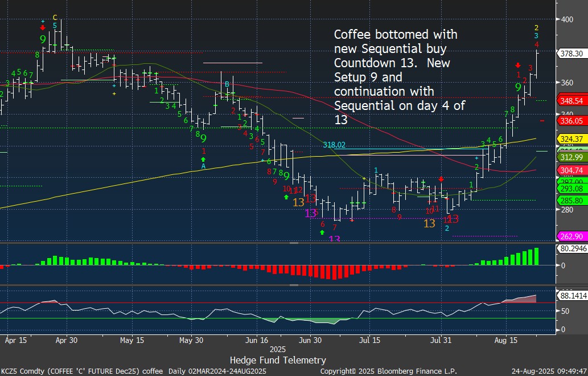Click the 80.2946 histogram value label
The image size is (588, 376).
click(571, 248)
